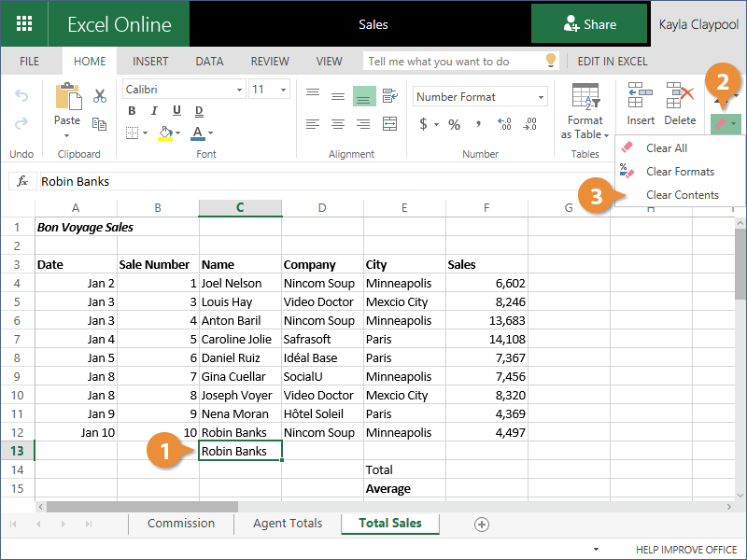This screenshot has width=747, height=560.
Task: Choose Clear Contents from the menu
Action: click(682, 195)
